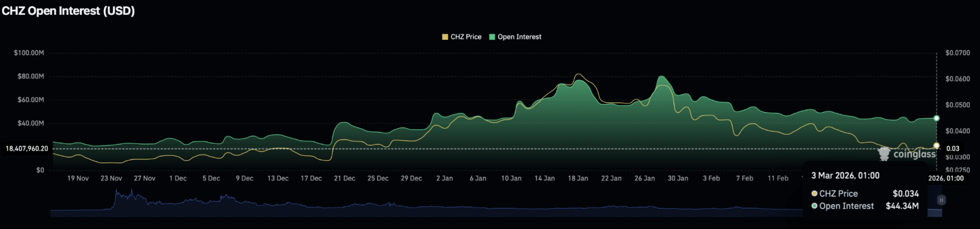Viewport: 980px width, 229px height.
Task: Select the green Open Interest endpoint marker
Action: pyautogui.click(x=936, y=118)
